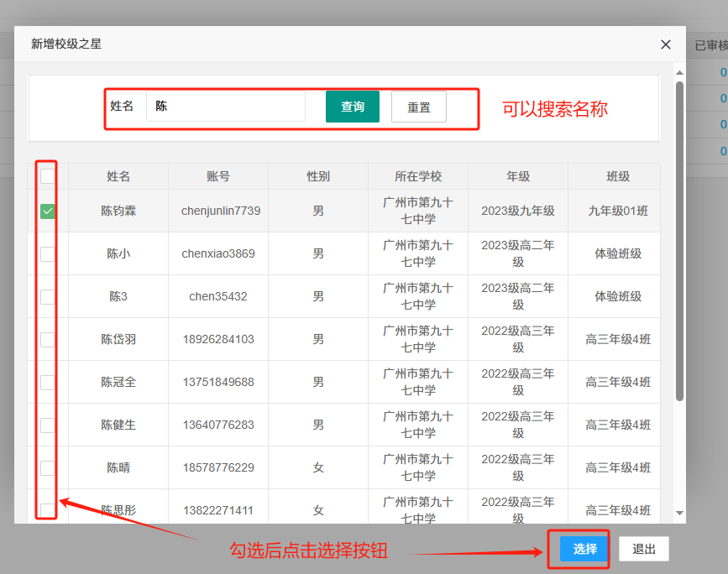Viewport: 728px width, 574px height.
Task: Click the name cell 陈健生
Action: point(118,425)
